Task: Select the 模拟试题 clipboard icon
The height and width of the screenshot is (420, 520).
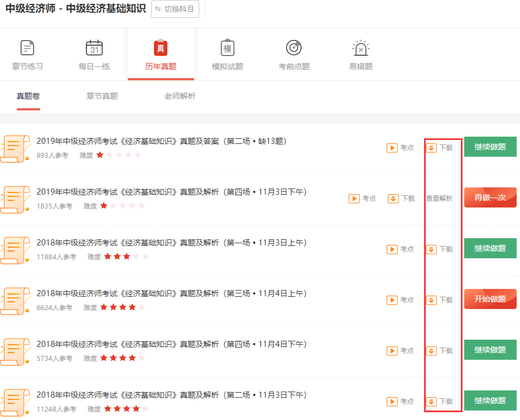Action: 227,48
